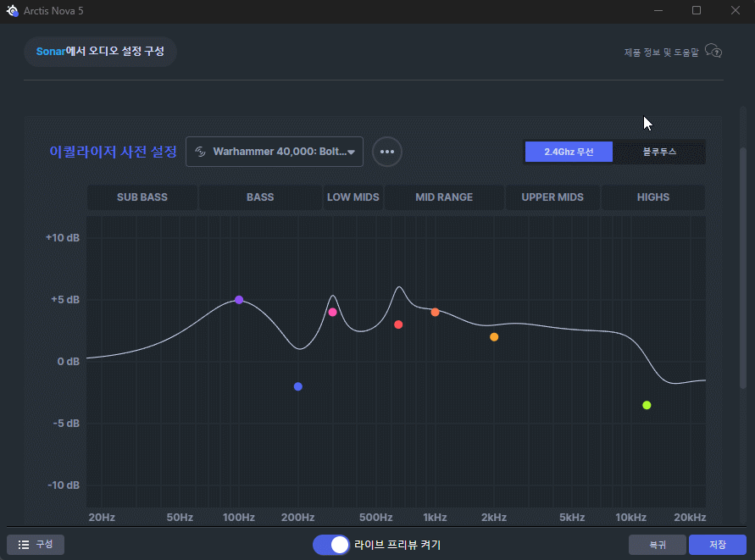Select the lime green EQ point near 10kHz
The image size is (755, 560).
647,405
